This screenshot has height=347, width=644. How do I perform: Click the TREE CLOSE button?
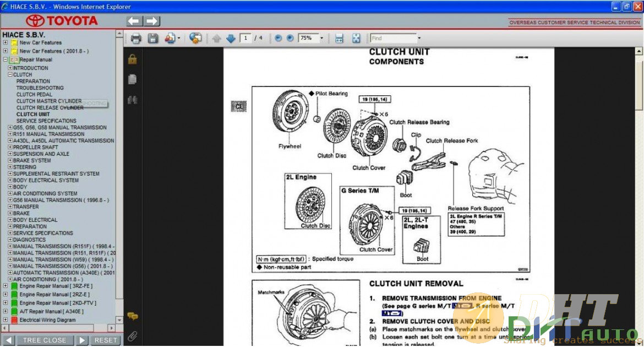click(44, 340)
